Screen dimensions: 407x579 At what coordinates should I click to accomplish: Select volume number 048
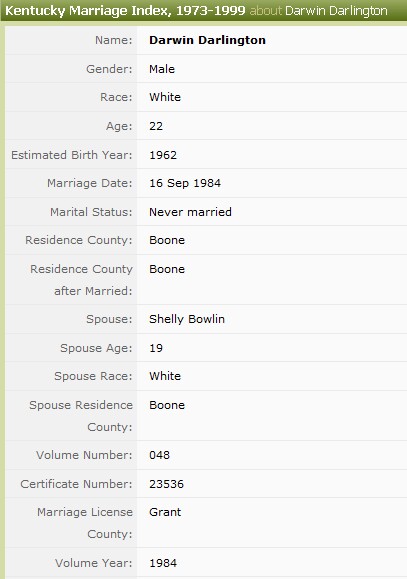(160, 455)
